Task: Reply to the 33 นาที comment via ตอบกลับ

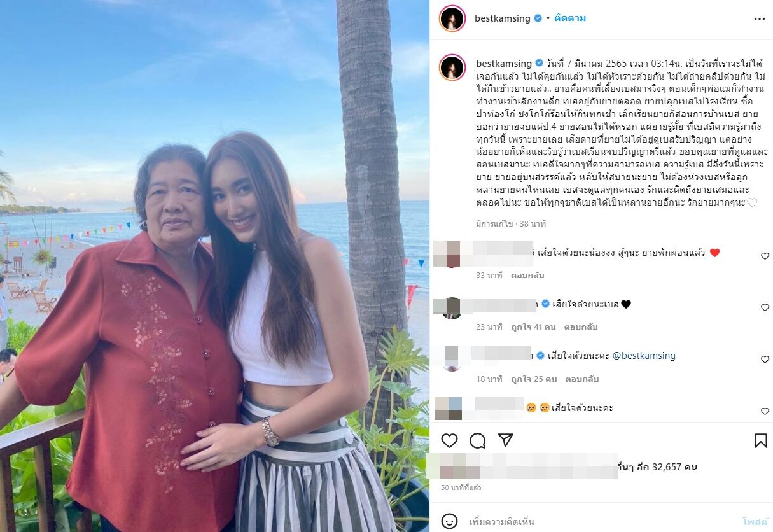Action: (528, 276)
